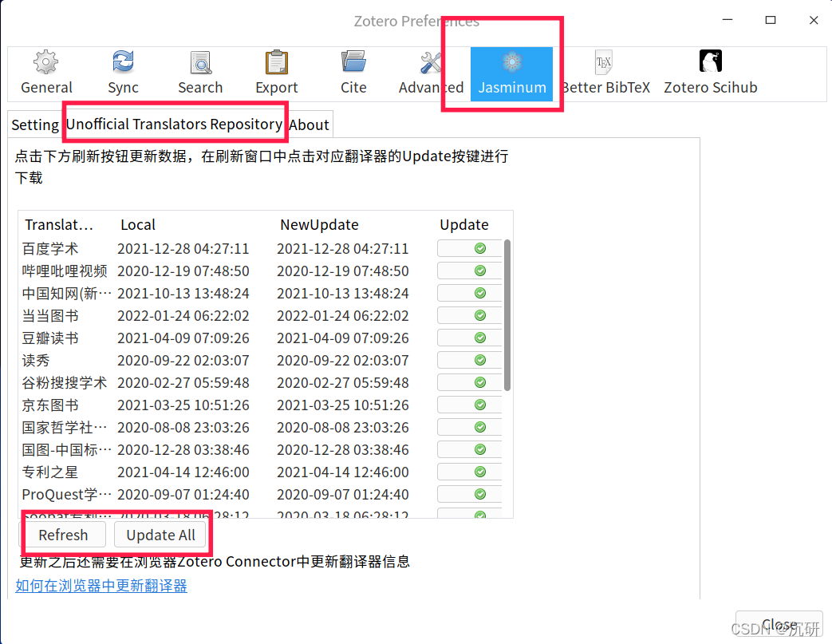832x644 pixels.
Task: Open link 如何在浏览器中更新翻译器
Action: click(x=101, y=586)
